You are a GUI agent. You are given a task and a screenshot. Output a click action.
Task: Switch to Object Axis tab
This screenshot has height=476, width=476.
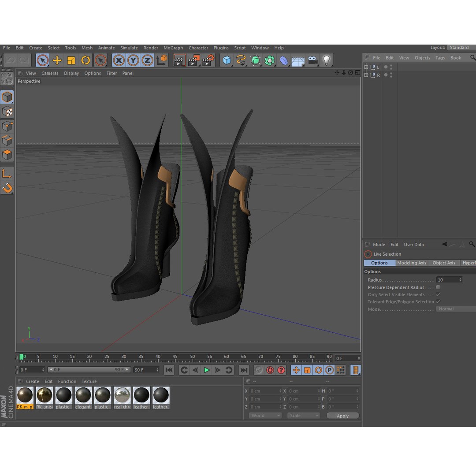[443, 263]
